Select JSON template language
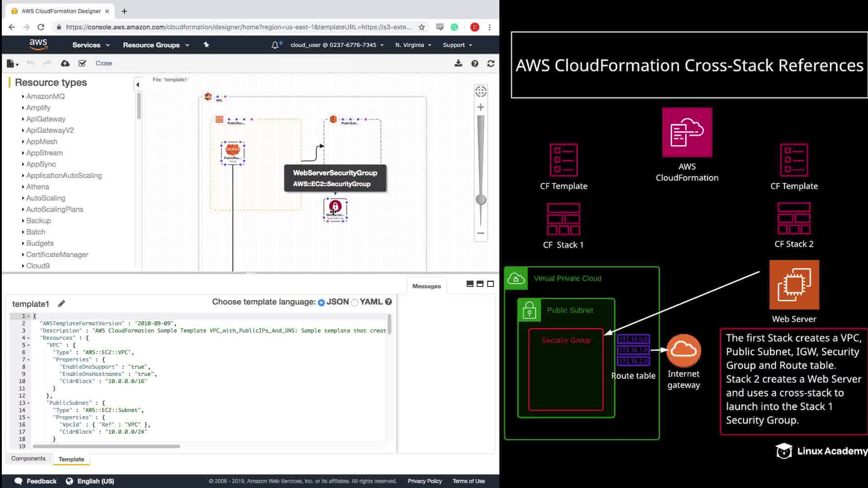Image resolution: width=868 pixels, height=488 pixels. [x=321, y=302]
